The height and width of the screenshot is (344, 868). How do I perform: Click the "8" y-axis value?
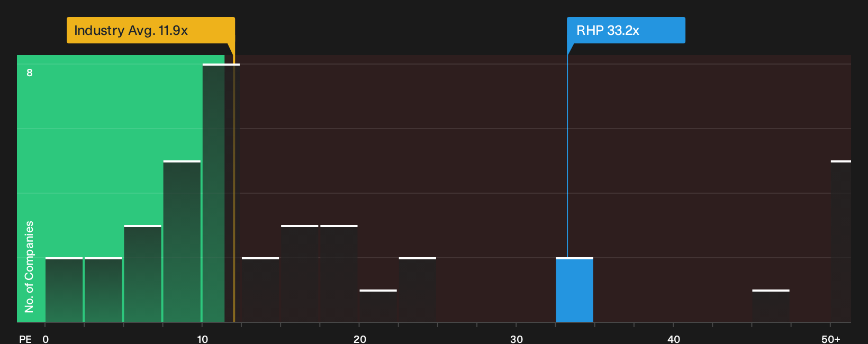click(x=30, y=73)
